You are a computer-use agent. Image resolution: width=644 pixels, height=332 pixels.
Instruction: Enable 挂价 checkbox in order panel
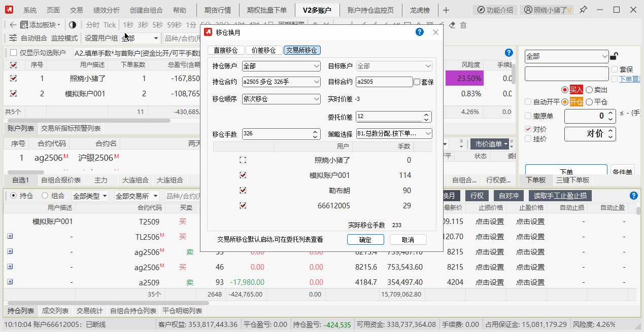coord(528,139)
